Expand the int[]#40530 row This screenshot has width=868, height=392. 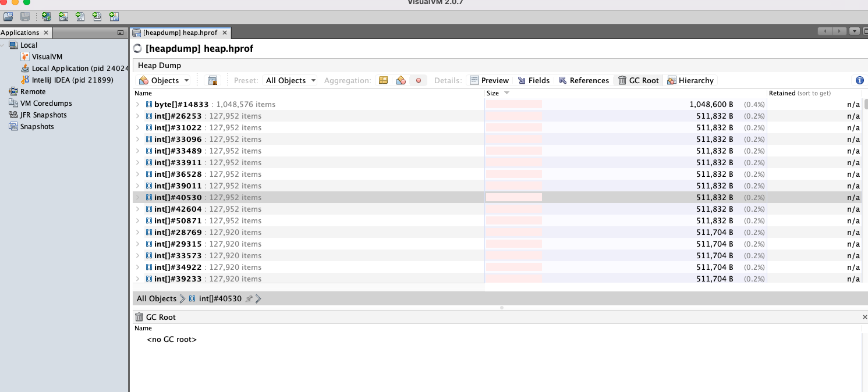click(x=138, y=197)
